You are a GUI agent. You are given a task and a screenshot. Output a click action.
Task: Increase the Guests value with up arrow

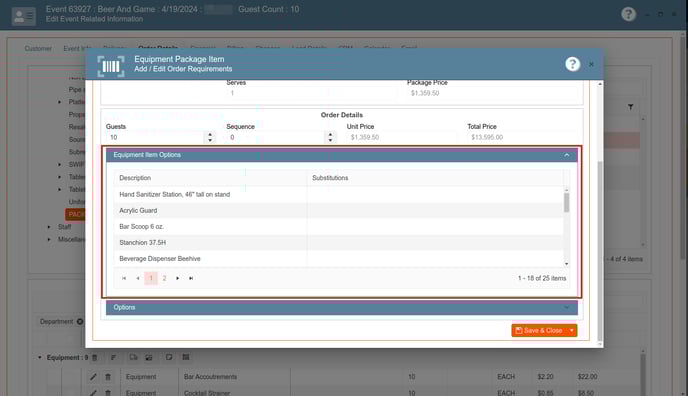click(x=210, y=134)
